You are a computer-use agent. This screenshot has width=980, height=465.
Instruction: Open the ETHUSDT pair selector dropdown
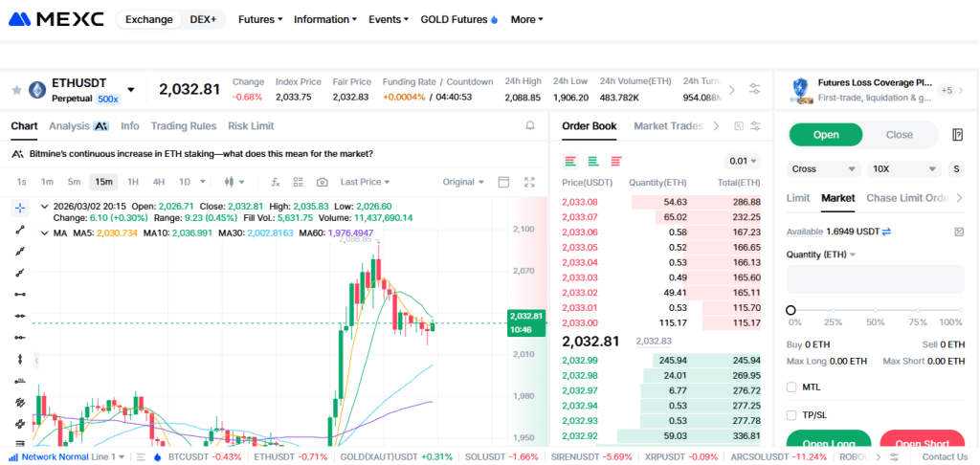(131, 89)
